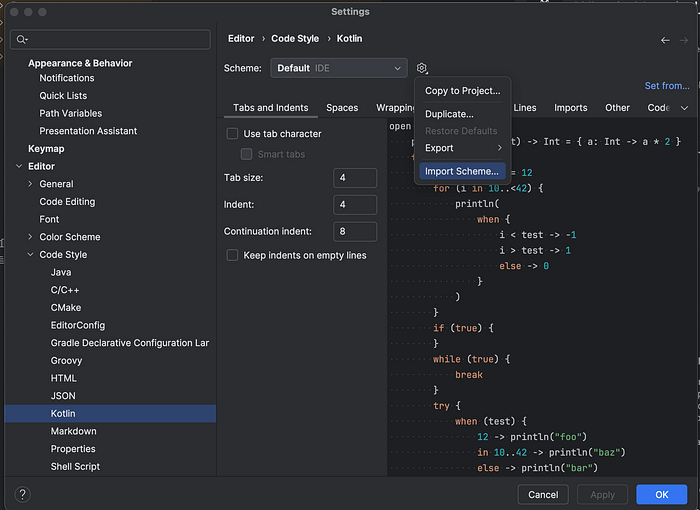Check Keep indents on empty lines
The width and height of the screenshot is (700, 510).
[232, 255]
